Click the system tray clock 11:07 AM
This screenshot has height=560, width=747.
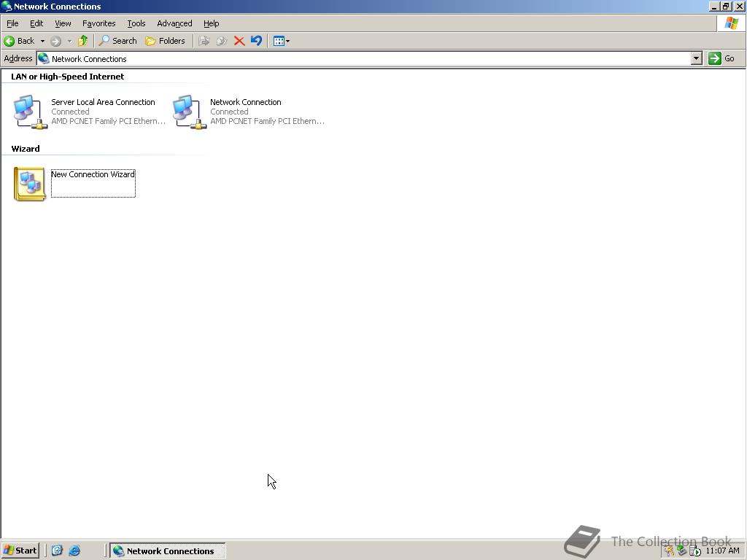click(722, 551)
